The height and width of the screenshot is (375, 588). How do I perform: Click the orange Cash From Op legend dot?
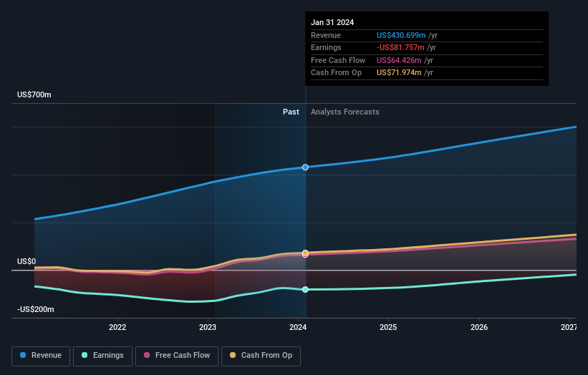pos(233,355)
